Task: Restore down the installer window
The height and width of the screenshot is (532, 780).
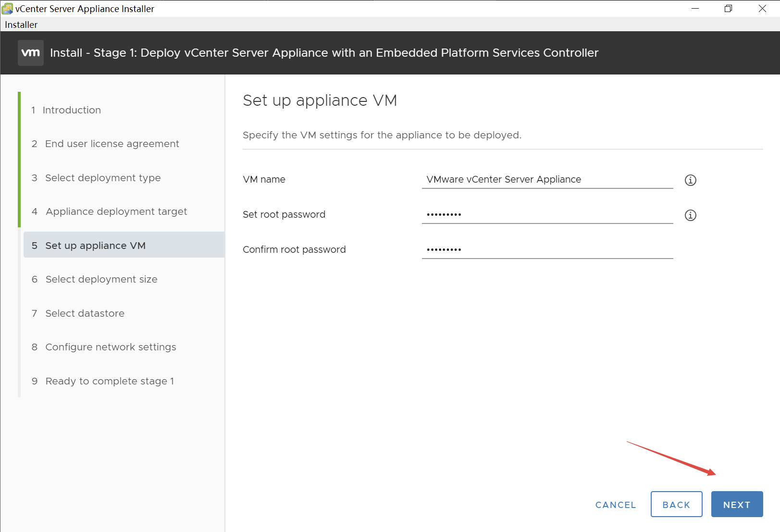Action: coord(729,9)
